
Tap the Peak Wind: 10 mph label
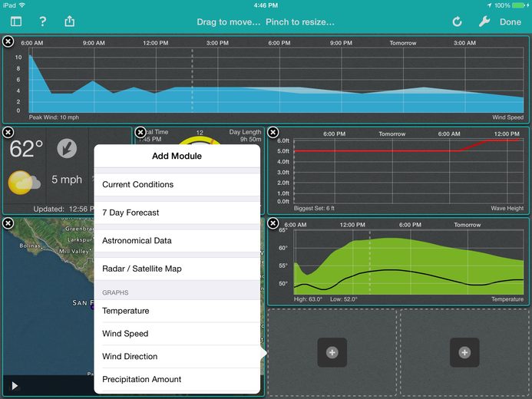[54, 117]
